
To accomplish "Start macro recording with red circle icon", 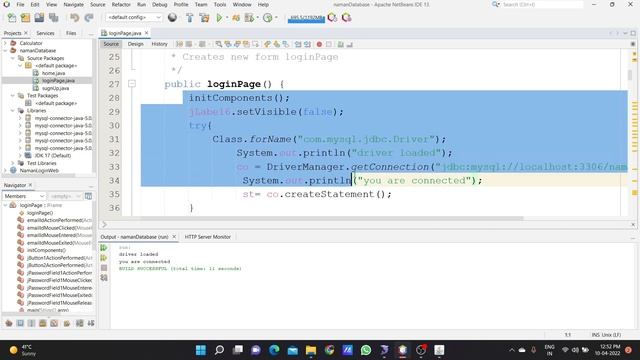I will (319, 44).
